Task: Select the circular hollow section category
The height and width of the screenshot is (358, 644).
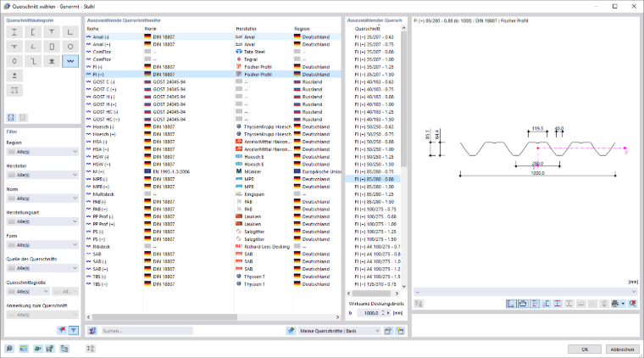Action: (x=70, y=47)
